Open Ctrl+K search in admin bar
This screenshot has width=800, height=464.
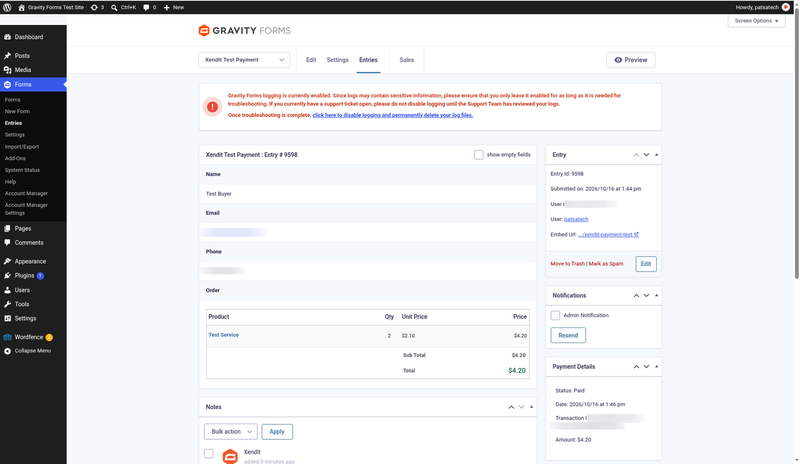tap(123, 7)
